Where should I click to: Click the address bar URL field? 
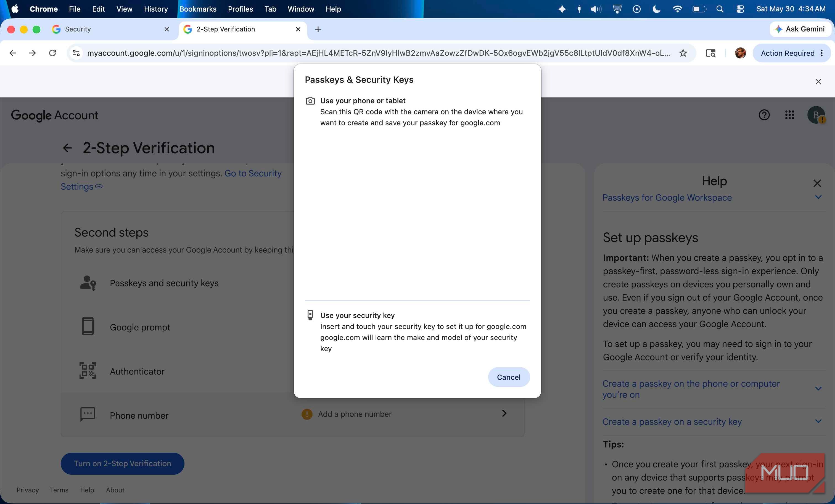(x=379, y=53)
